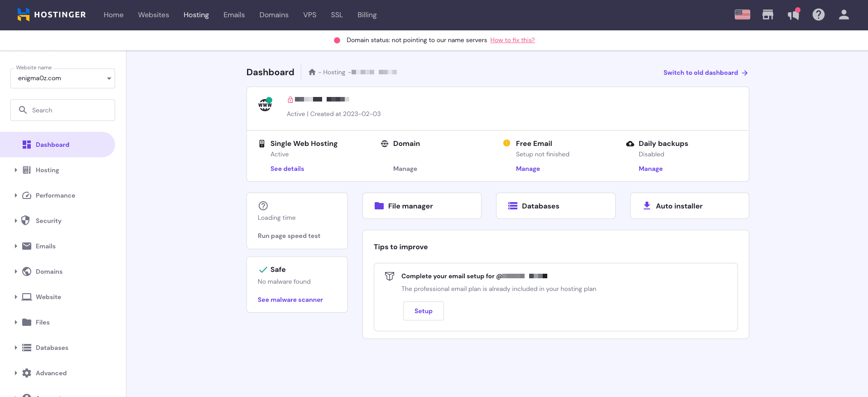The width and height of the screenshot is (868, 397).
Task: Click Manage under Free Email
Action: tap(528, 169)
